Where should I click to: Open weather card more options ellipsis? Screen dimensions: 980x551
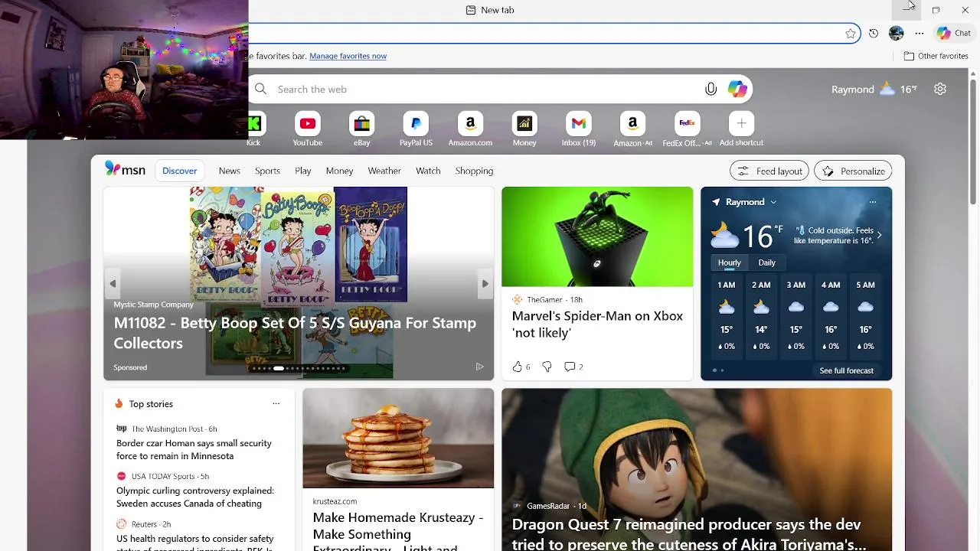(x=872, y=202)
